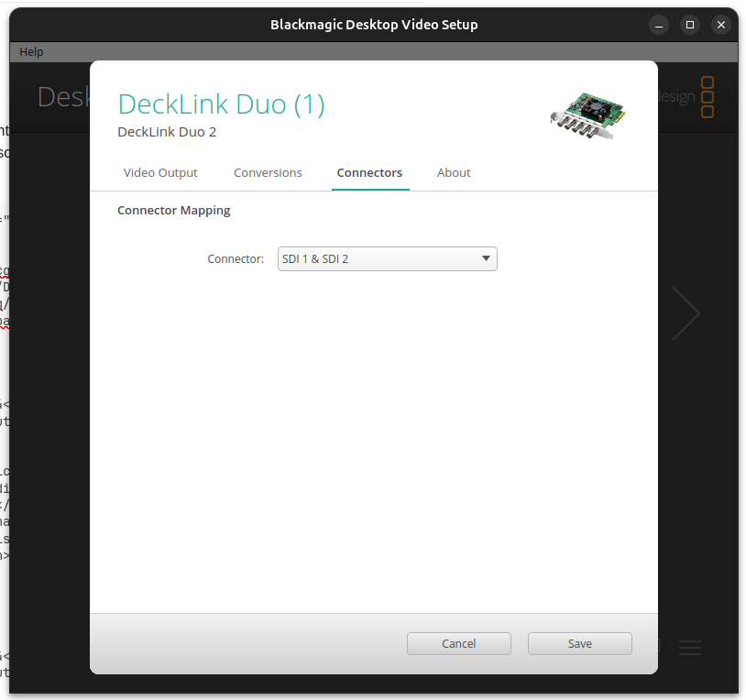This screenshot has height=700, width=746.
Task: Save the connector mapping settings
Action: click(579, 644)
